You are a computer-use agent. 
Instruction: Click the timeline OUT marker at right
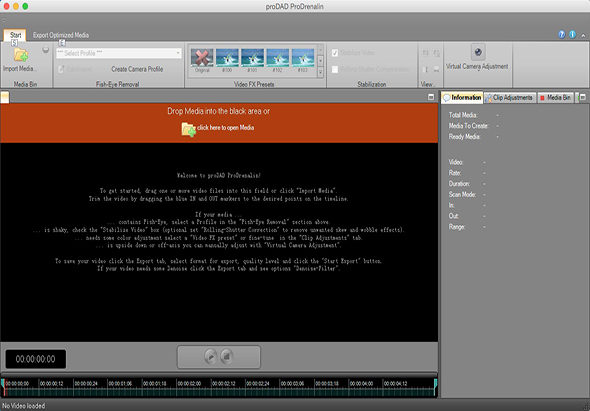[x=435, y=387]
